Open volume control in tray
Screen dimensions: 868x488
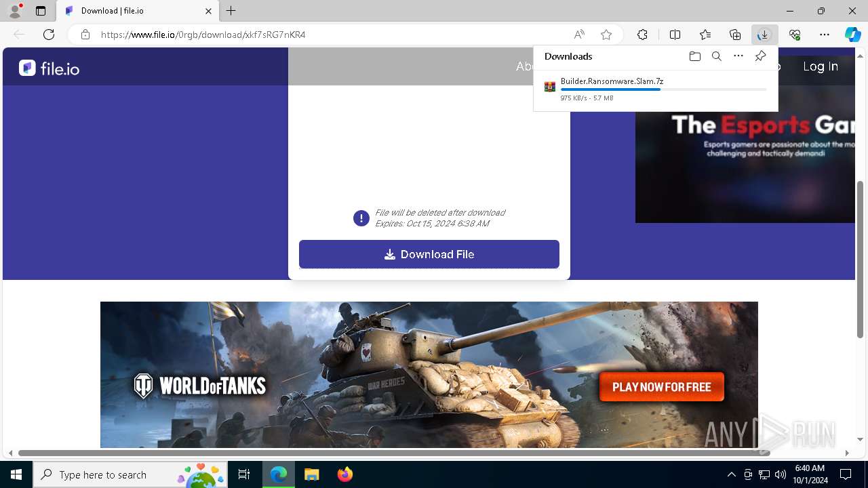tap(781, 474)
